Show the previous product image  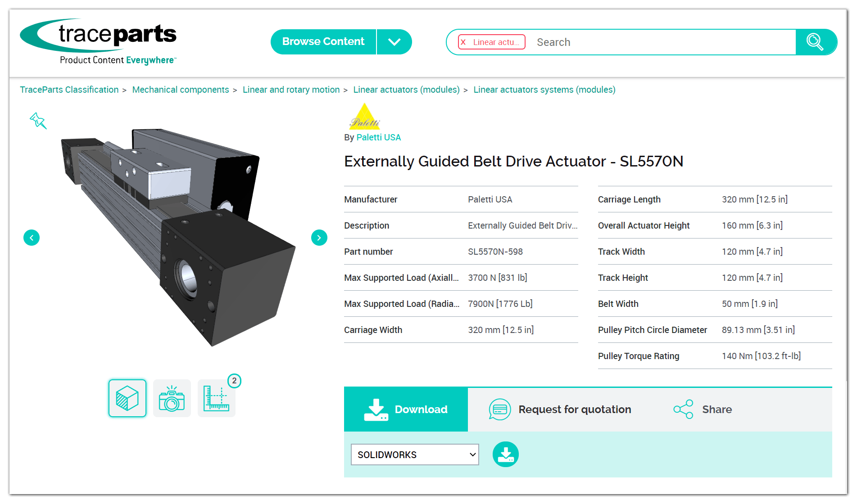click(32, 238)
